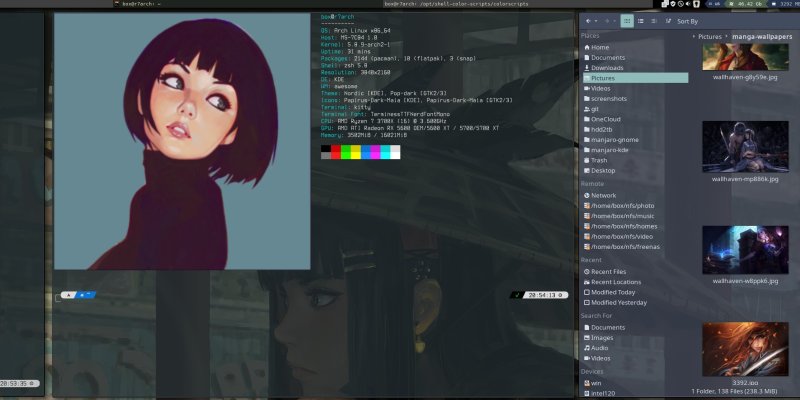Image resolution: width=800 pixels, height=400 pixels.
Task: Search for Images in the sidebar
Action: click(x=602, y=338)
